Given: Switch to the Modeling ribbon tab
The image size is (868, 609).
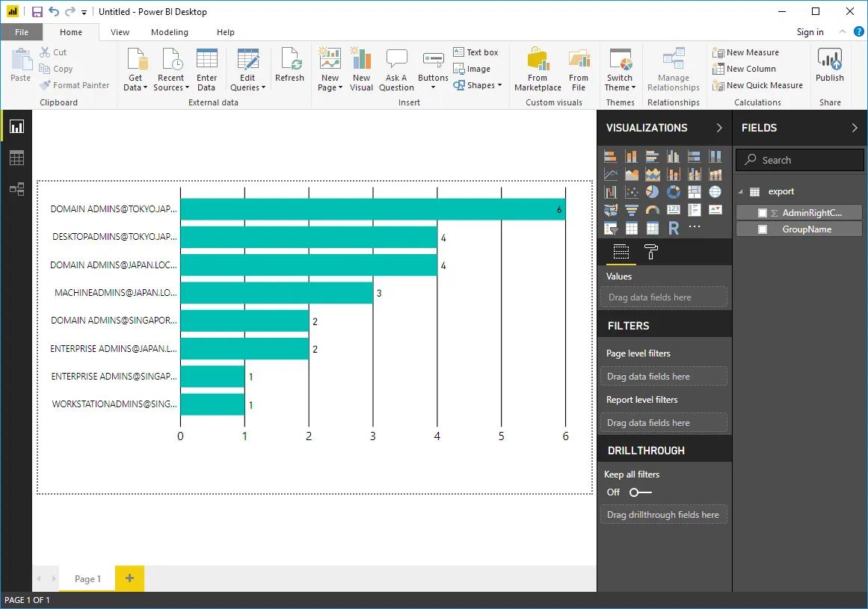Looking at the screenshot, I should [x=170, y=32].
